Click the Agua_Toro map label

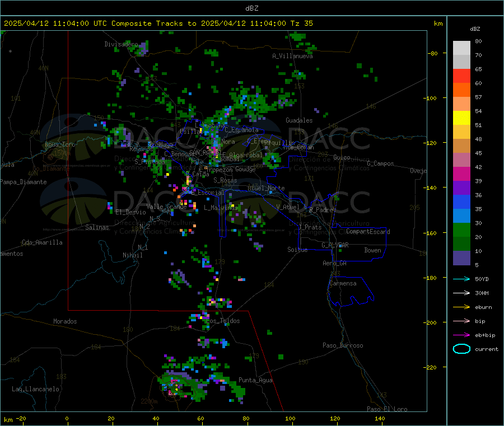point(60,144)
